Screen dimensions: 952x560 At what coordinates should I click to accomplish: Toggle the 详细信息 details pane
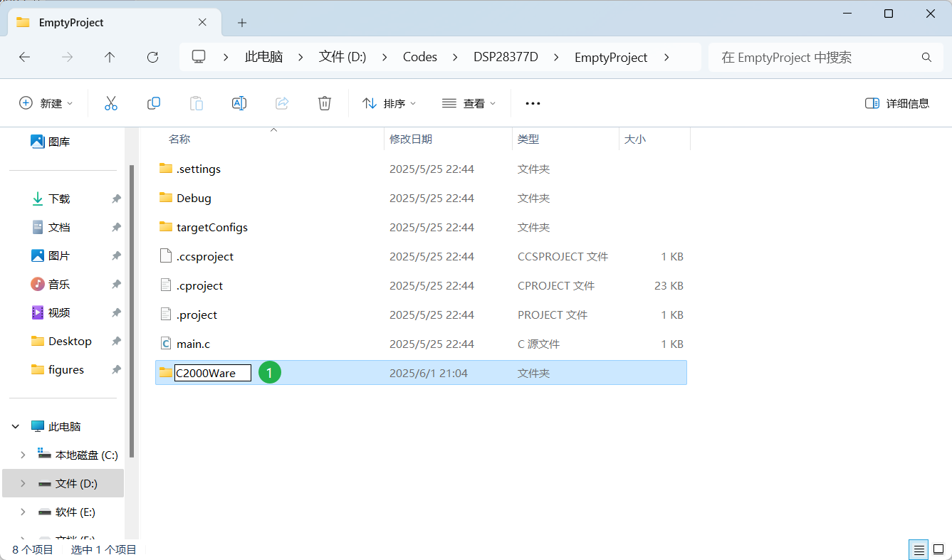(897, 102)
